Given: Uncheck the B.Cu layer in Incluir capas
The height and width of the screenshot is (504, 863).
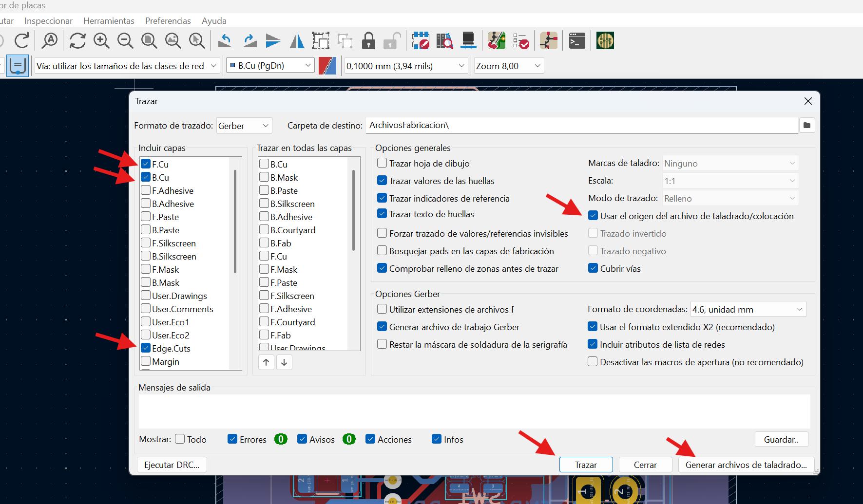Looking at the screenshot, I should click(x=146, y=177).
